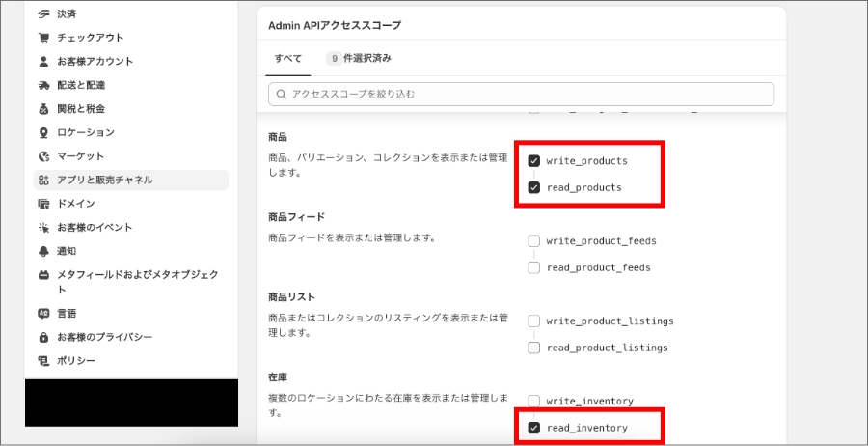Click the お客様アカウント person icon
868x446 pixels.
point(43,62)
